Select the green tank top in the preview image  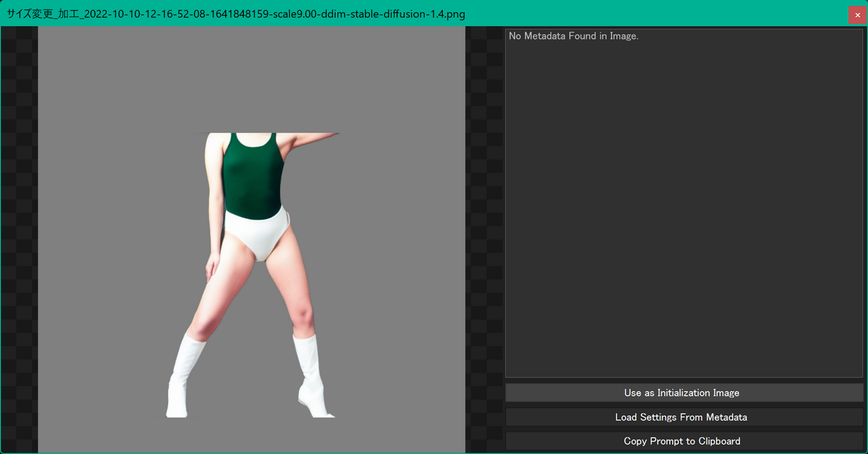pos(252,176)
